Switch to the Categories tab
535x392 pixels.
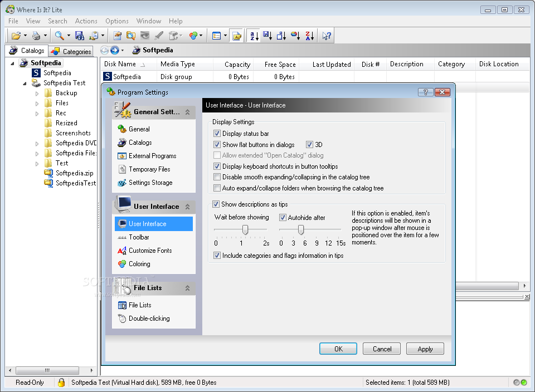coord(71,51)
